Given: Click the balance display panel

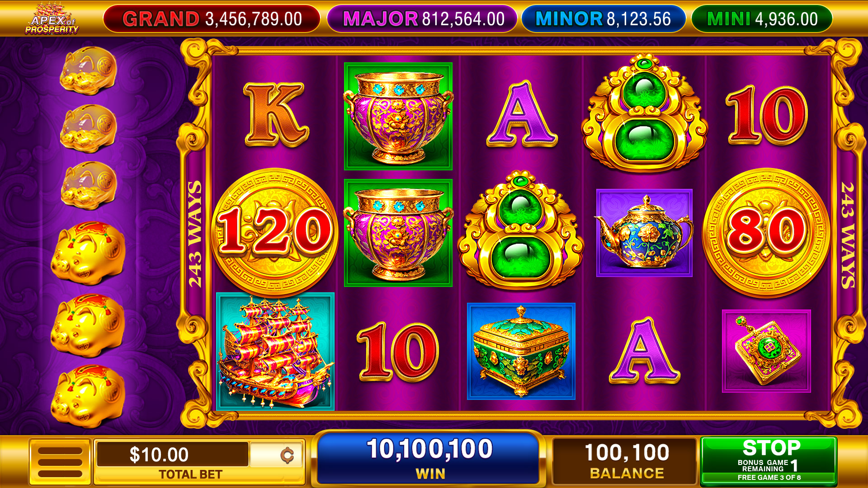Looking at the screenshot, I should point(626,461).
